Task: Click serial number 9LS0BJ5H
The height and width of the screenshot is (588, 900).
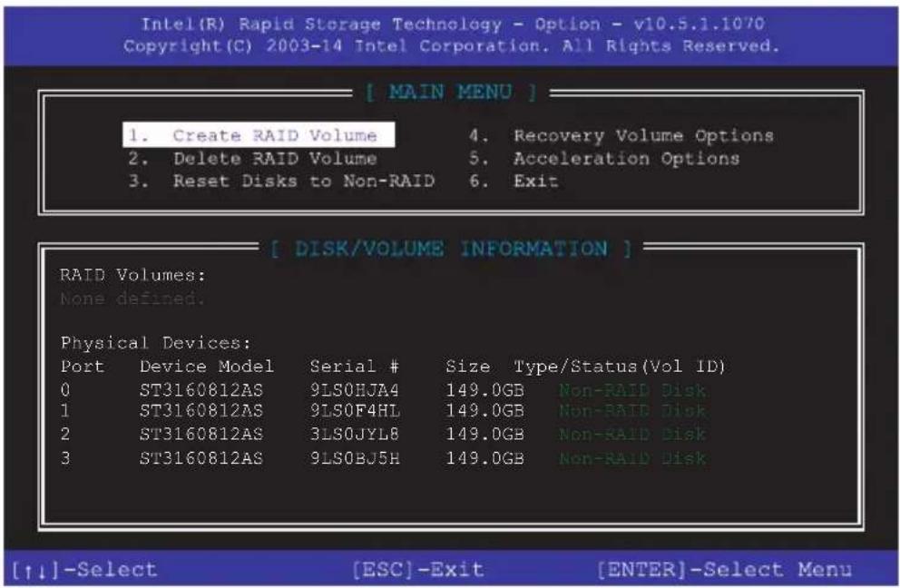Action: pyautogui.click(x=355, y=458)
